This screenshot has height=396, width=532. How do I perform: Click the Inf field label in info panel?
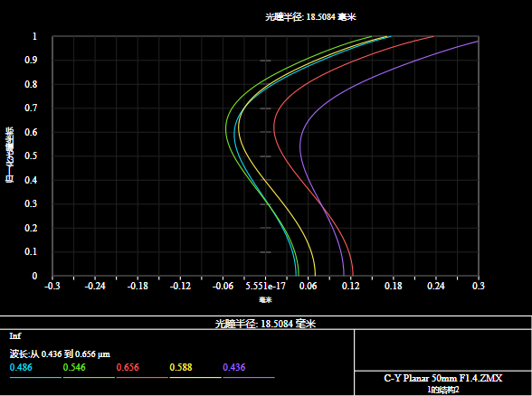(15, 336)
